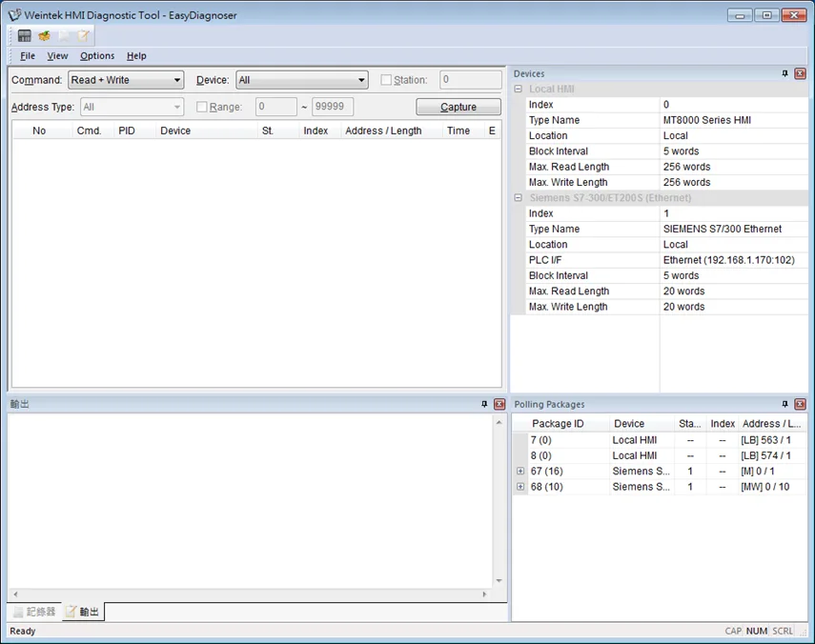815x644 pixels.
Task: Close the 輸出 output panel
Action: click(x=499, y=404)
